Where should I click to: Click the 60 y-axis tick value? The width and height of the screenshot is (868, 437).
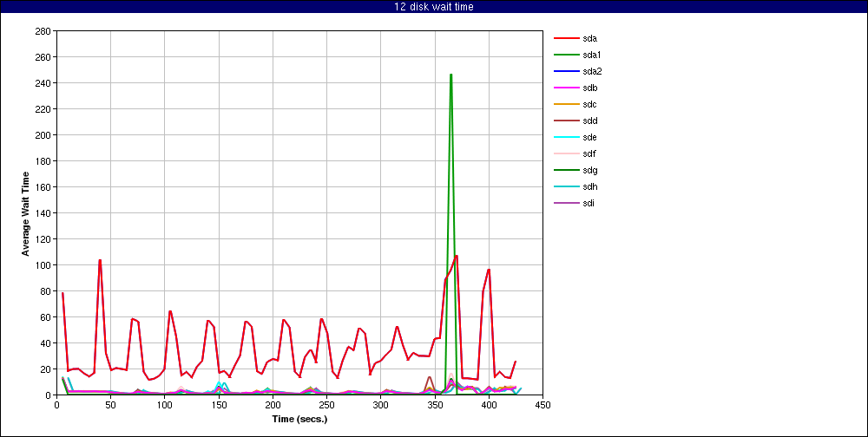coord(46,317)
